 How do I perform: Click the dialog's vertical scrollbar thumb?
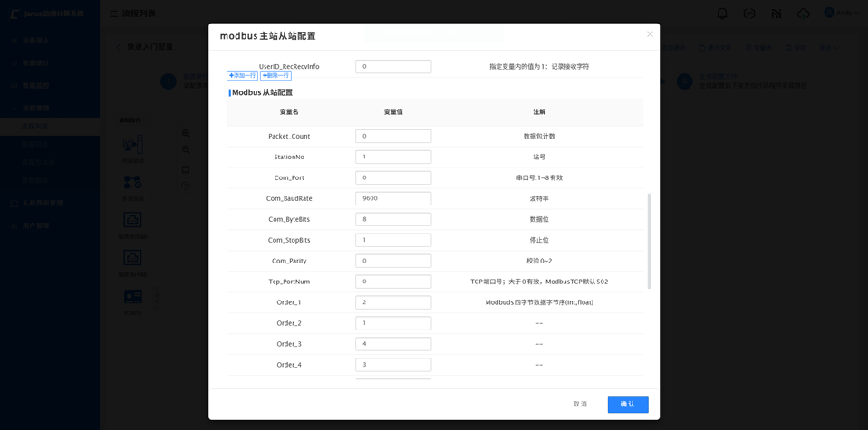point(649,240)
